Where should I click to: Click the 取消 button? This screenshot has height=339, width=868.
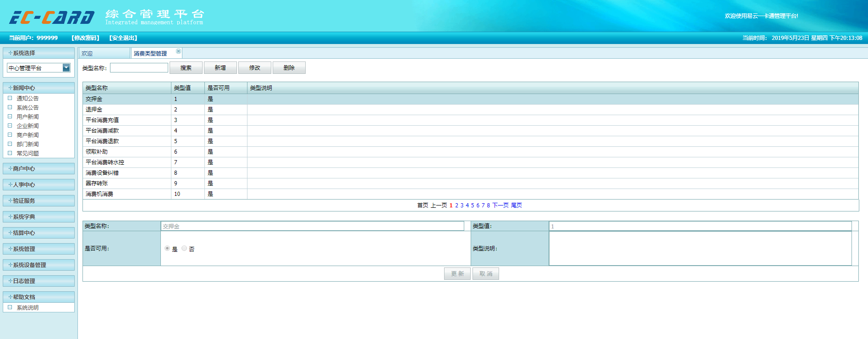point(486,274)
